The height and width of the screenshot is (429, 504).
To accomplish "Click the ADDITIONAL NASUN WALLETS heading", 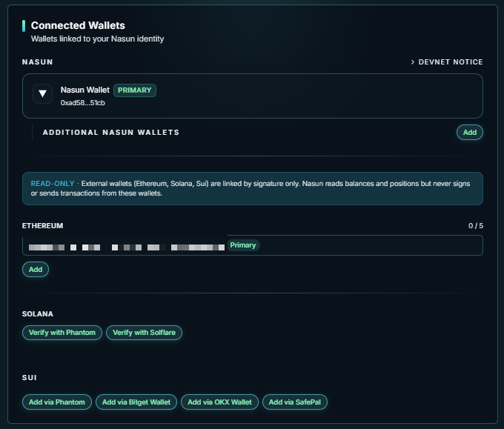I will point(111,133).
